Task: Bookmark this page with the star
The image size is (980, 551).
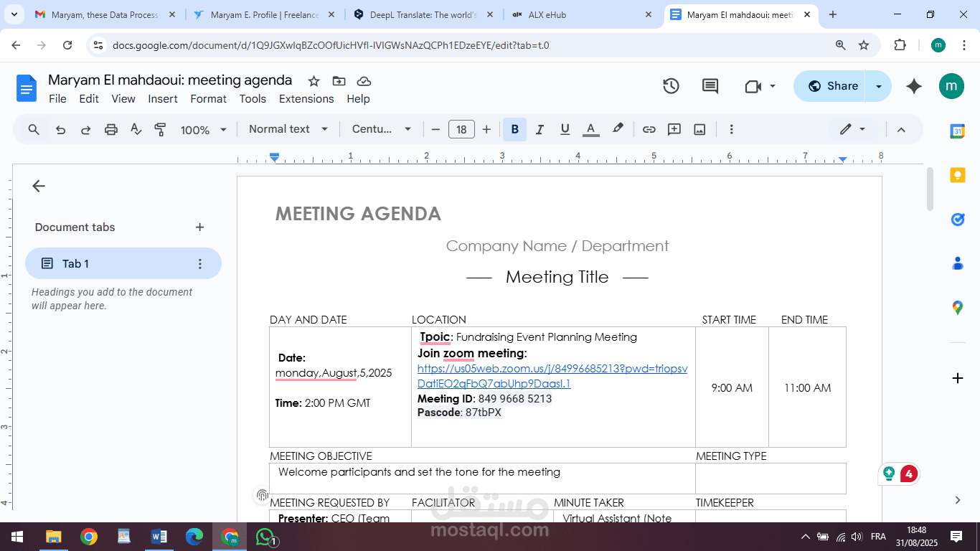Action: coord(864,45)
